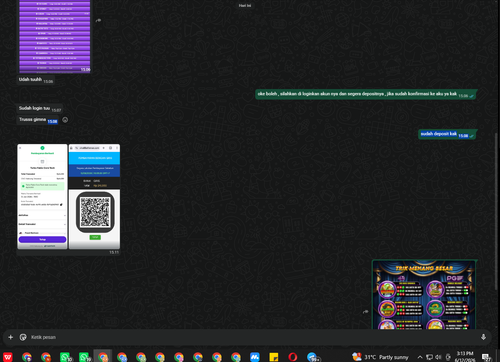
Task: Select the Truss gimna message
Action: point(38,120)
